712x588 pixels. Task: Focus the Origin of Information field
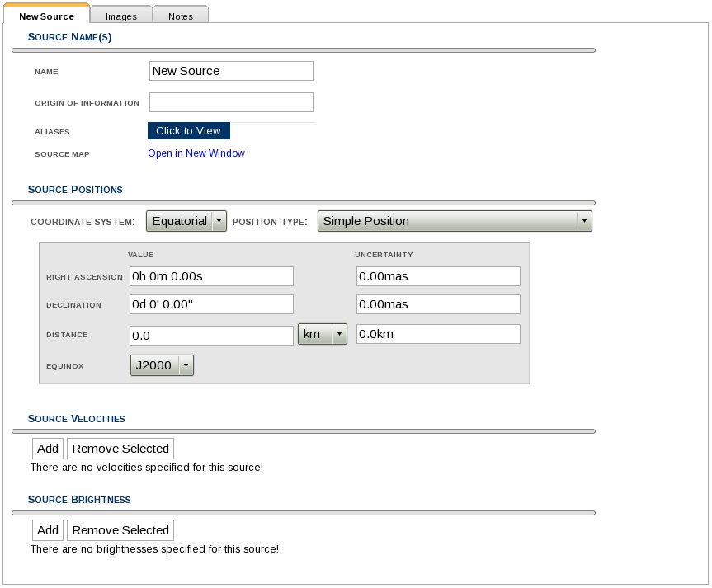[x=231, y=102]
